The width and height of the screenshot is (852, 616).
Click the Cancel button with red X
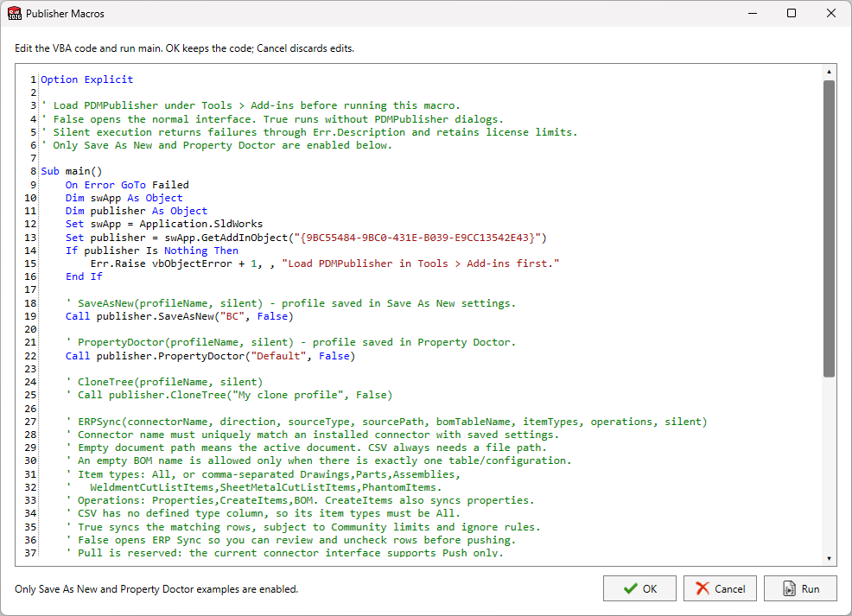pyautogui.click(x=720, y=588)
